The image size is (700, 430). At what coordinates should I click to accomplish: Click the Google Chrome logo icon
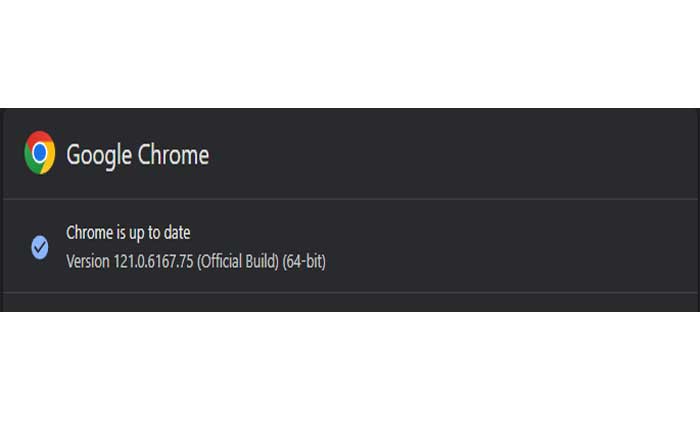pyautogui.click(x=40, y=153)
